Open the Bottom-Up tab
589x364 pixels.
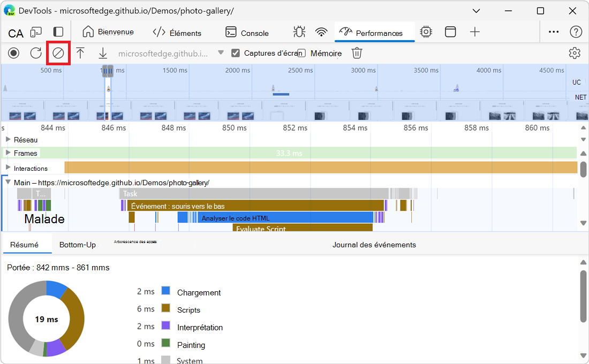tap(78, 245)
